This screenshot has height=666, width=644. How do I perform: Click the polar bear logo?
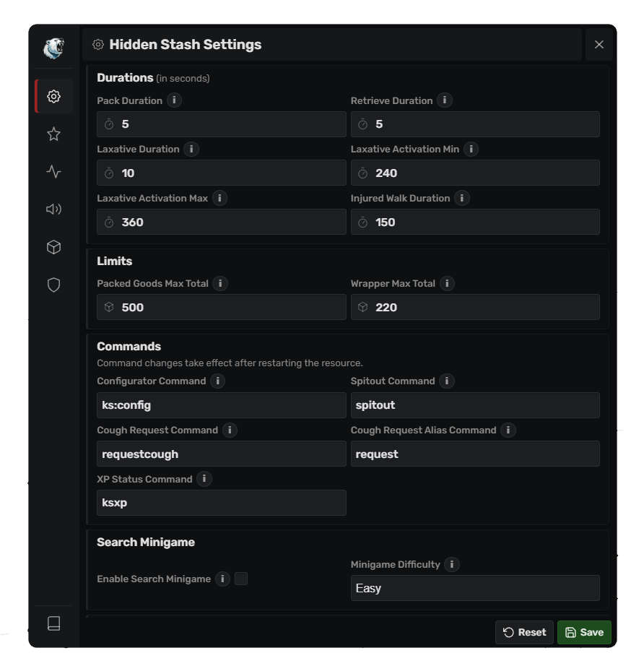[53, 47]
